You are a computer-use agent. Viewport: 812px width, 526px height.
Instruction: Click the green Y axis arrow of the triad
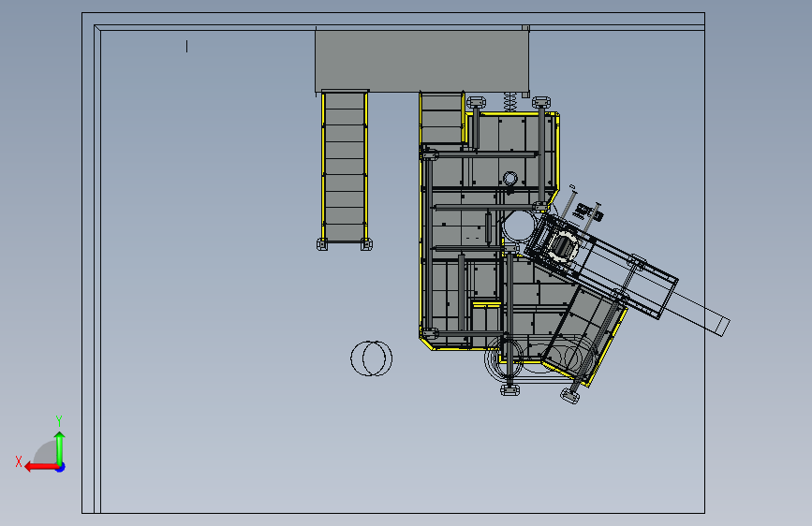(60, 448)
